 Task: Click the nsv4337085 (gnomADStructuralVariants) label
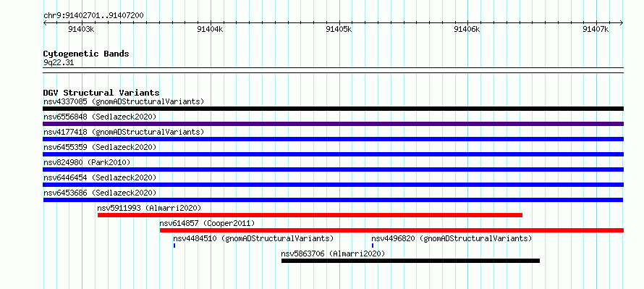124,101
